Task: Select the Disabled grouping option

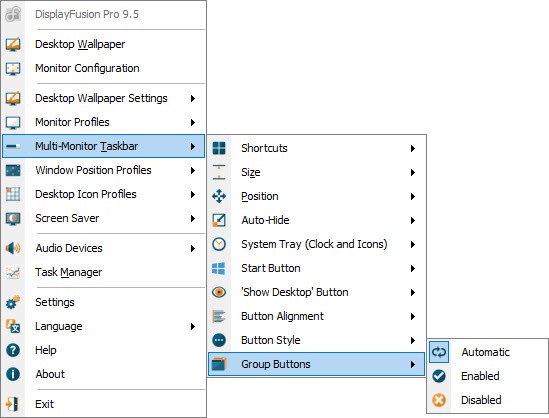Action: pyautogui.click(x=488, y=400)
